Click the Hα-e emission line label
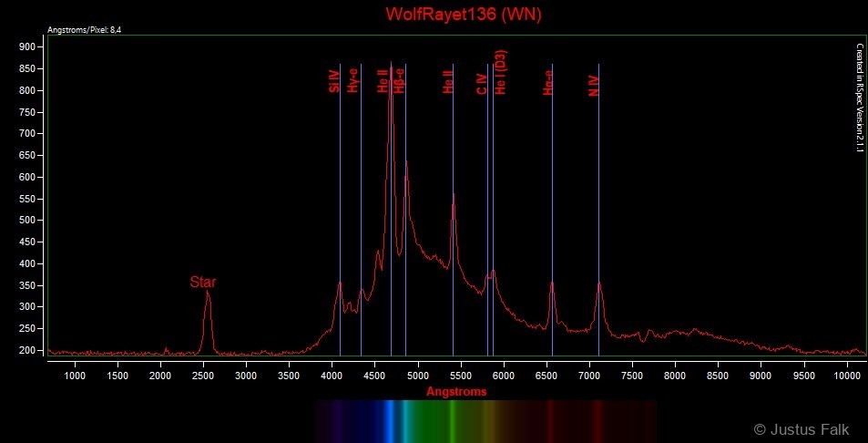Image resolution: width=868 pixels, height=443 pixels. (x=547, y=83)
